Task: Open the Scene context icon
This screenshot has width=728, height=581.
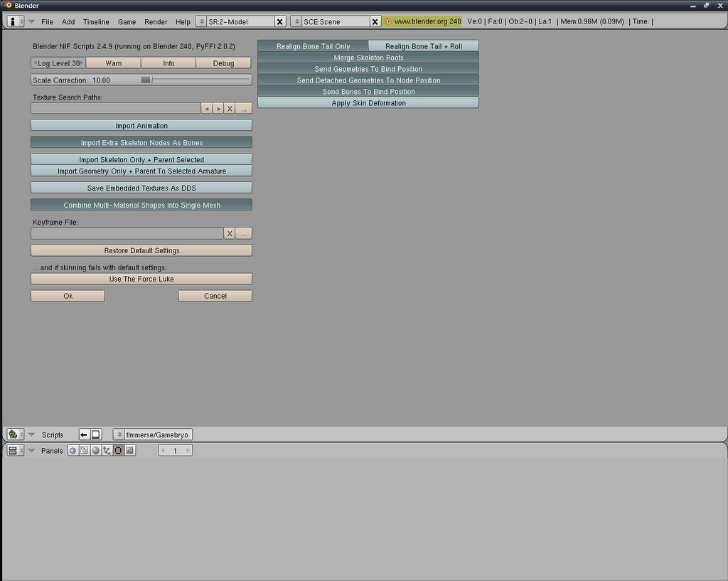Action: point(129,451)
